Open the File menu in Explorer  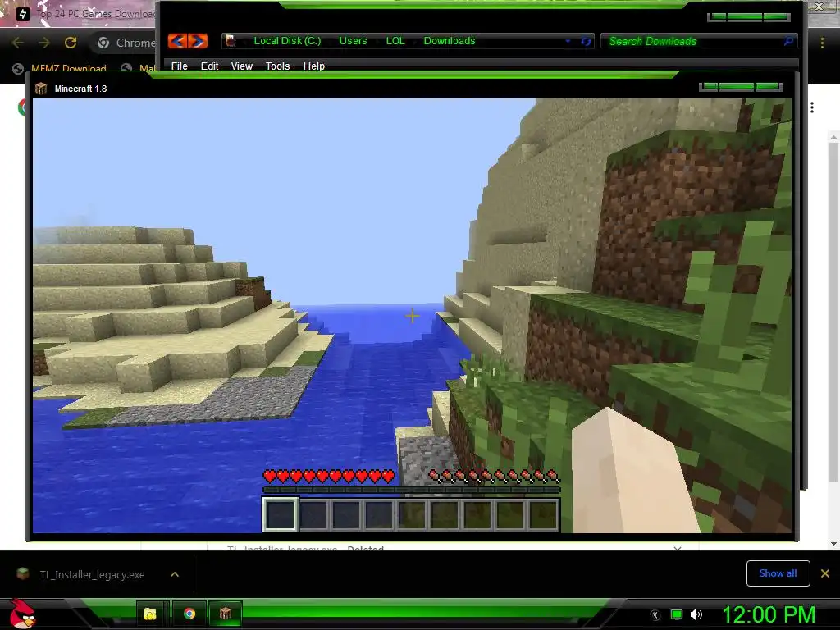point(180,66)
